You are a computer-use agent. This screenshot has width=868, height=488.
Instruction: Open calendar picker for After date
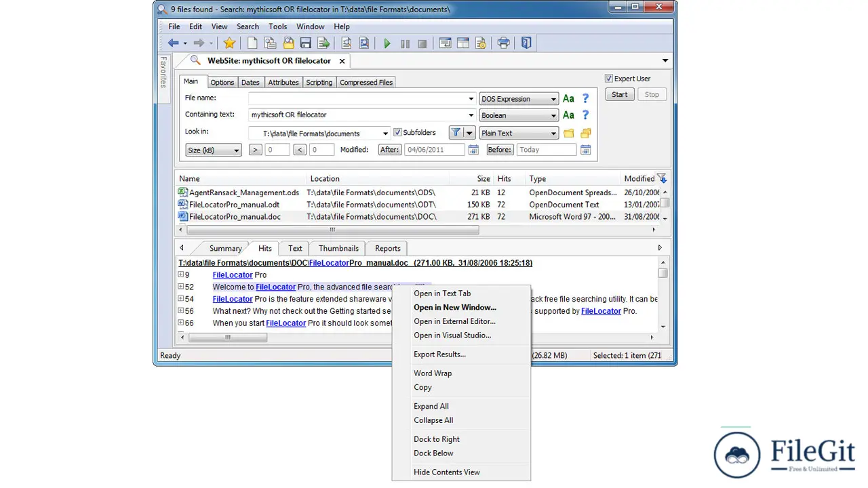point(473,150)
